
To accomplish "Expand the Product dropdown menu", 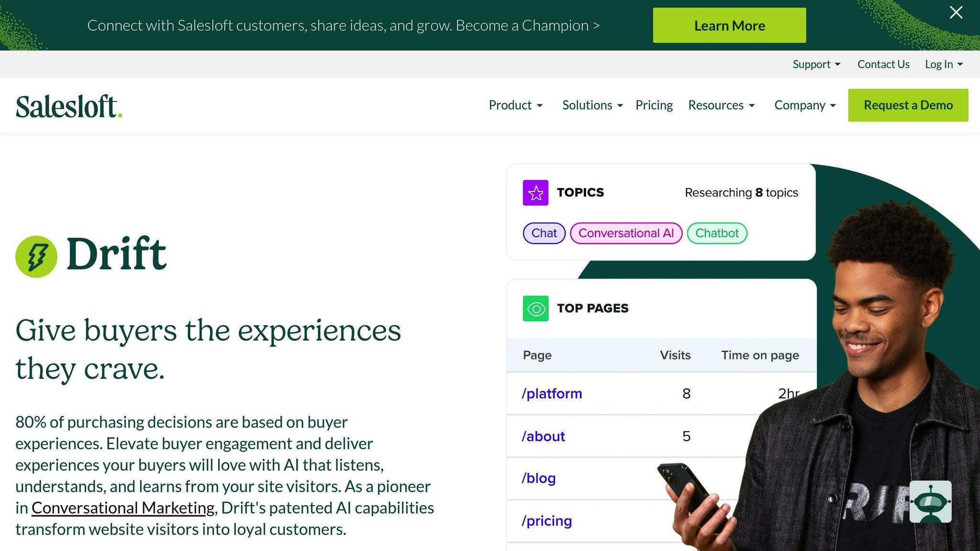I will [x=515, y=105].
